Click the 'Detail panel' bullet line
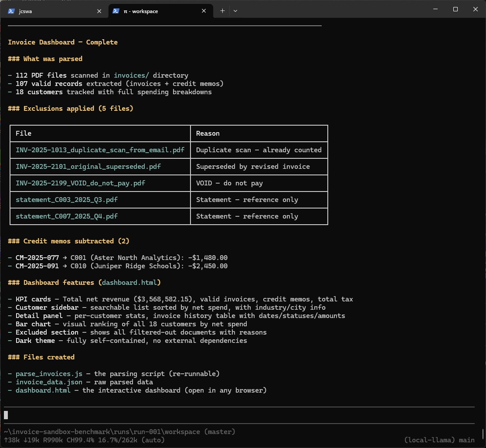 tap(177, 316)
